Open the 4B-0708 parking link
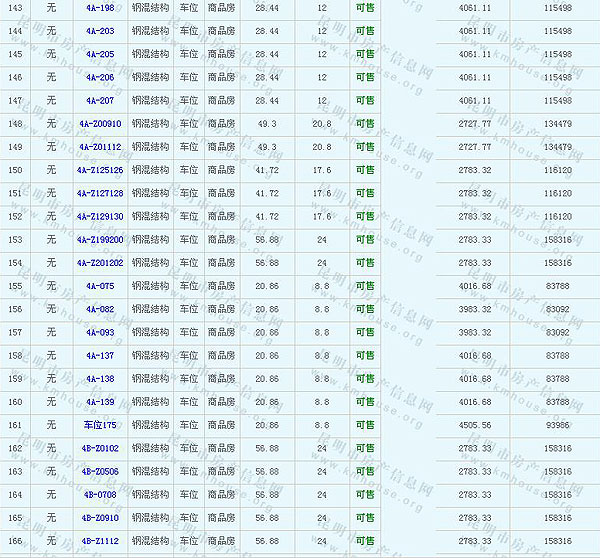Image resolution: width=600 pixels, height=558 pixels. click(x=100, y=494)
